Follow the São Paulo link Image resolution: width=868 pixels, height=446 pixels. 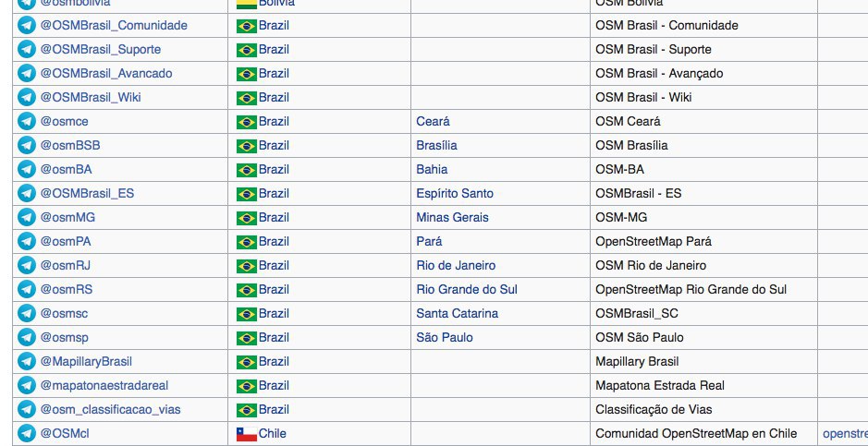pos(445,337)
